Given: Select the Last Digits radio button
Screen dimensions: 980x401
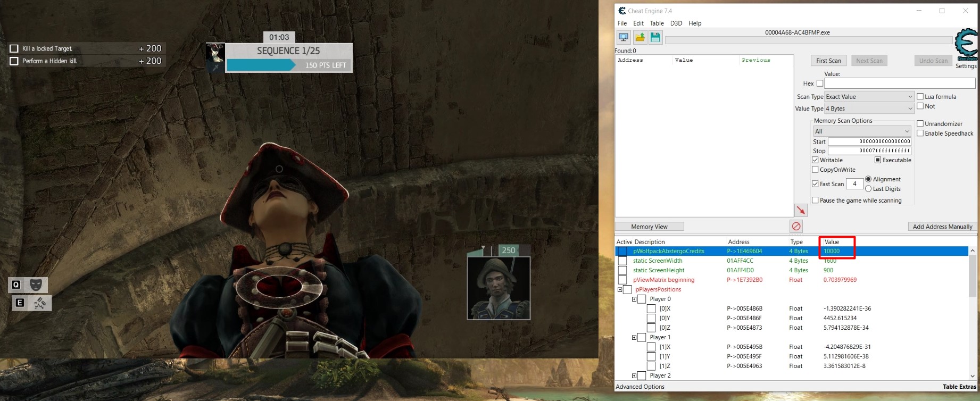Looking at the screenshot, I should [868, 189].
